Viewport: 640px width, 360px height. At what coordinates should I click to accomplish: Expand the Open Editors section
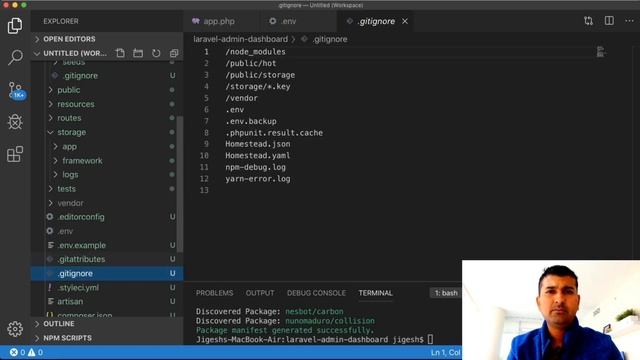click(107, 39)
